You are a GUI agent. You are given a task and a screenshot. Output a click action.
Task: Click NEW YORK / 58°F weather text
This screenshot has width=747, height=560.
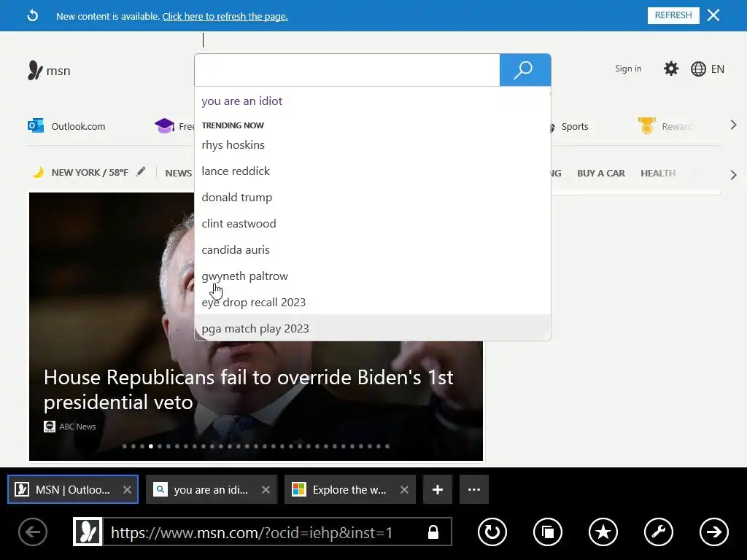[90, 172]
